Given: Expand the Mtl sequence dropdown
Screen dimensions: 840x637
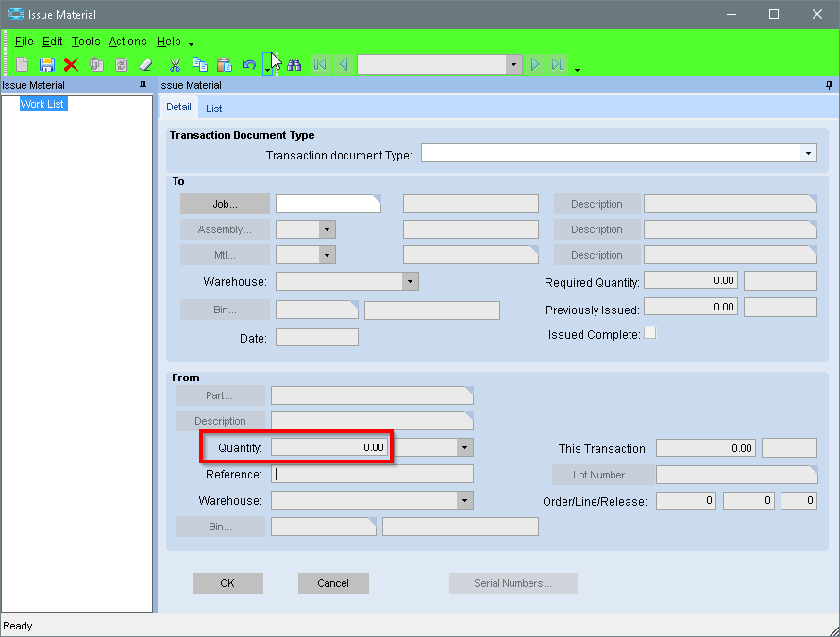Looking at the screenshot, I should pyautogui.click(x=327, y=255).
